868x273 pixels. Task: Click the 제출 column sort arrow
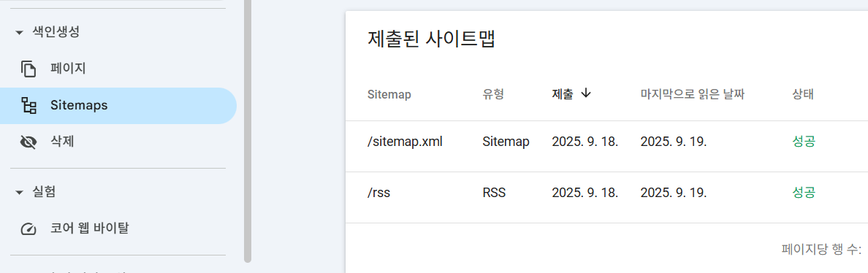tap(586, 94)
